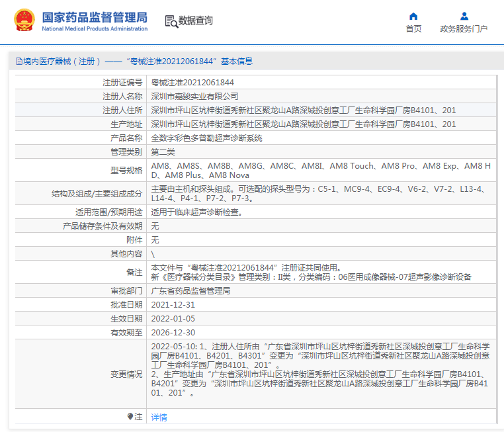Click registration number 粤械注准20212061844 value
The width and height of the screenshot is (504, 432).
coord(192,83)
